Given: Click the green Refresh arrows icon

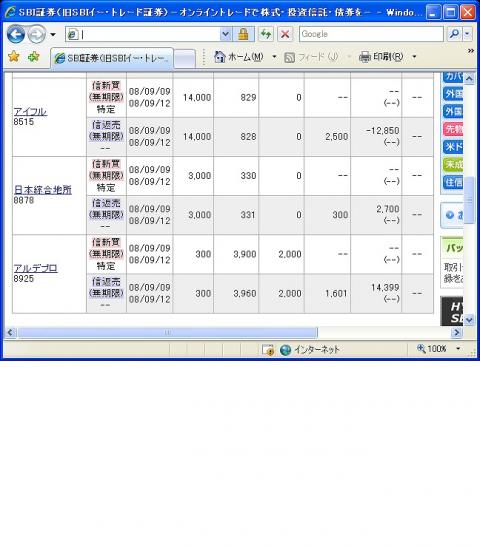Looking at the screenshot, I should pos(266,34).
